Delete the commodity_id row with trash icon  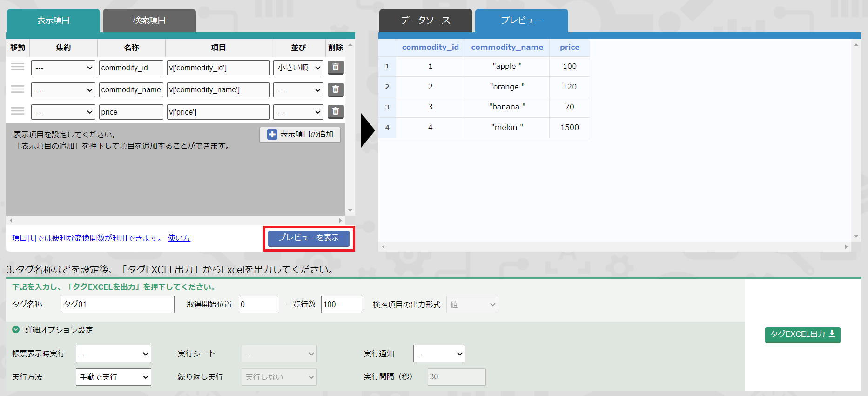point(336,67)
